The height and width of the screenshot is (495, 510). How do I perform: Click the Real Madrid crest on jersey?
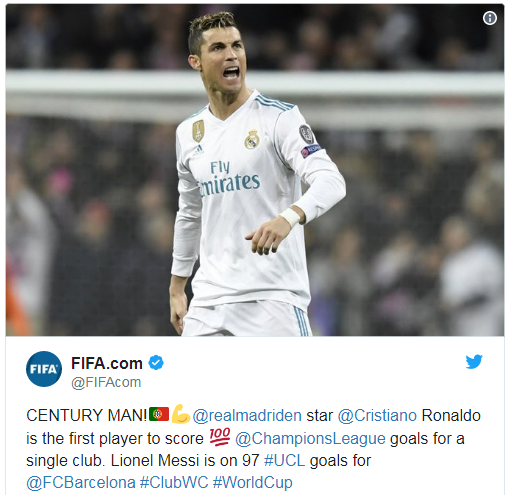[x=252, y=139]
